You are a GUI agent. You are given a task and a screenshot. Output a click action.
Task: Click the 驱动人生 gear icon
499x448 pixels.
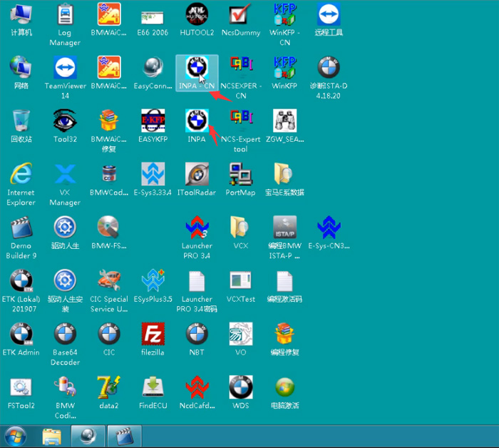point(65,233)
